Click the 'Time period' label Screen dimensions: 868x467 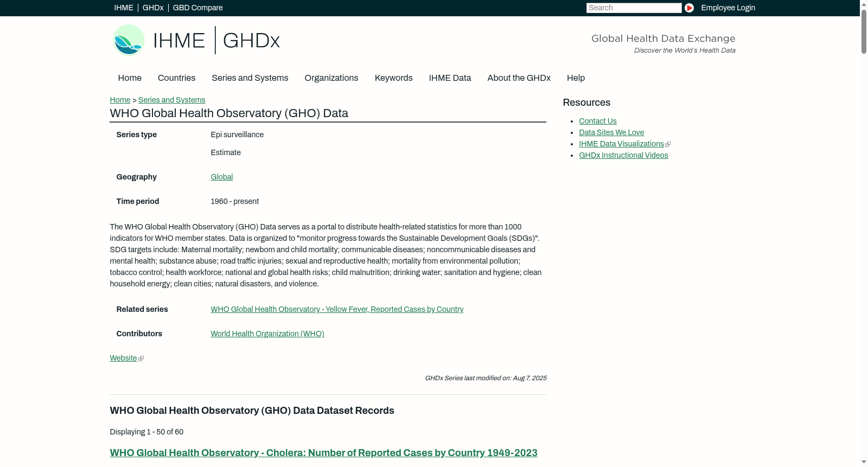point(137,201)
